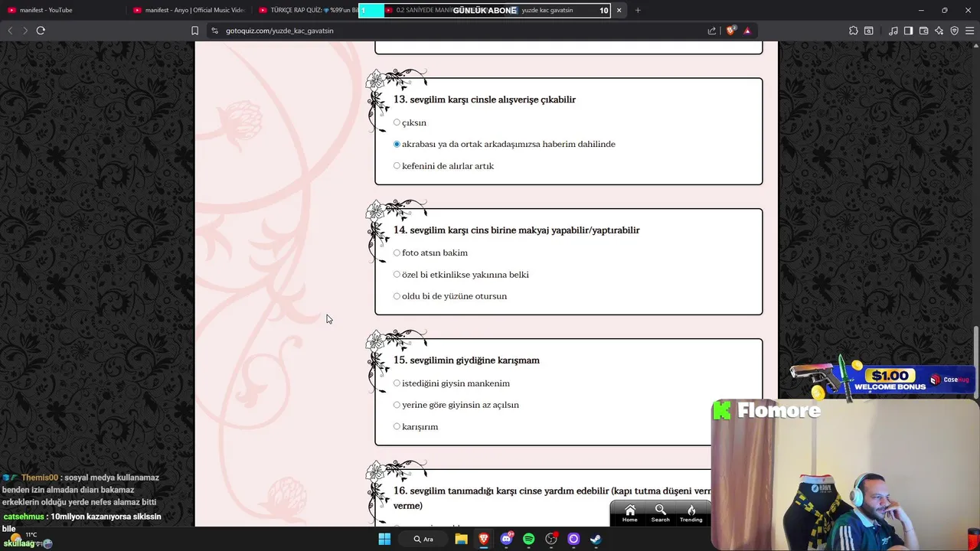980x551 pixels.
Task: Open the Windows Start menu
Action: coord(384,539)
